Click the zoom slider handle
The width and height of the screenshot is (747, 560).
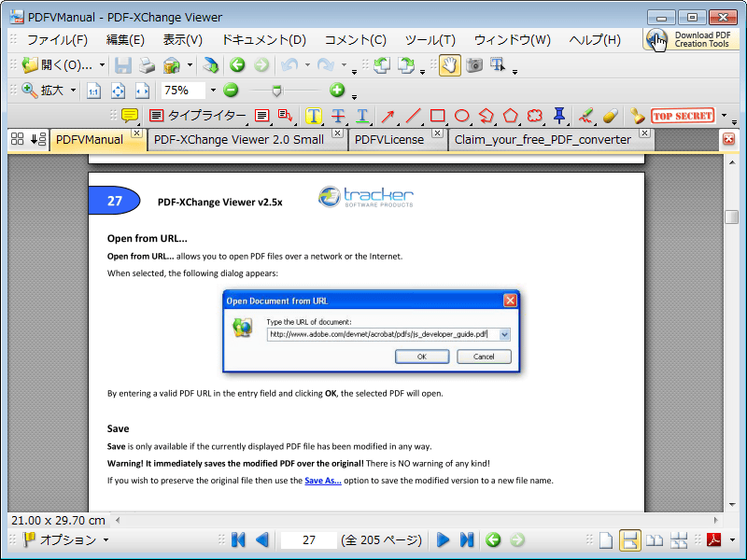[x=276, y=90]
